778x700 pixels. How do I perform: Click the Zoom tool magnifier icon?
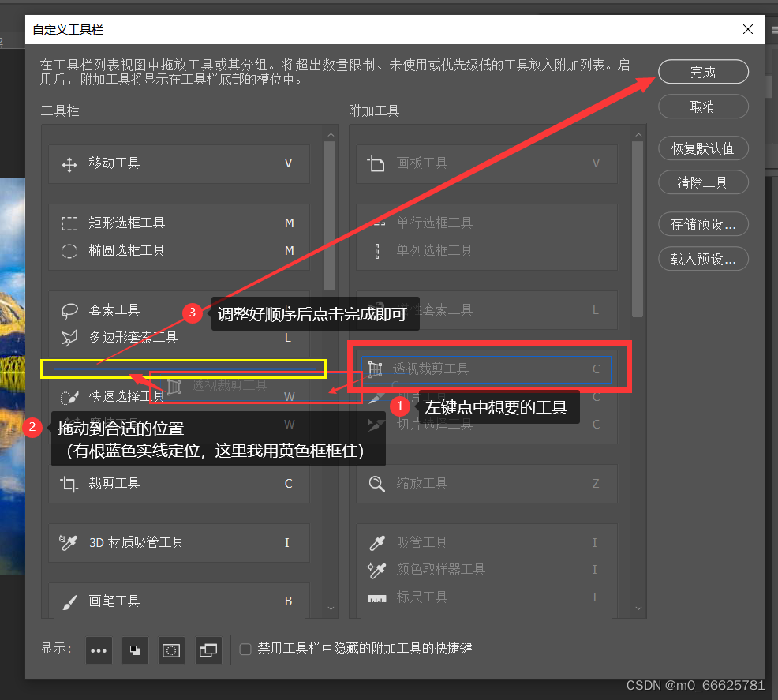[x=376, y=484]
